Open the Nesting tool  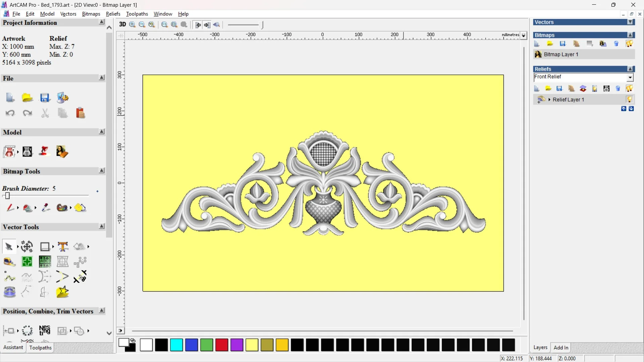tap(45, 330)
